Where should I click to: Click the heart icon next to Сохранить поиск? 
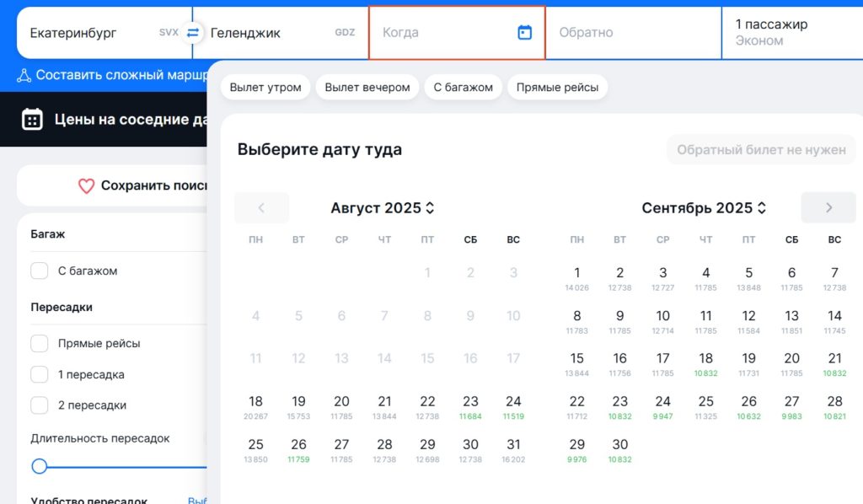coord(87,186)
